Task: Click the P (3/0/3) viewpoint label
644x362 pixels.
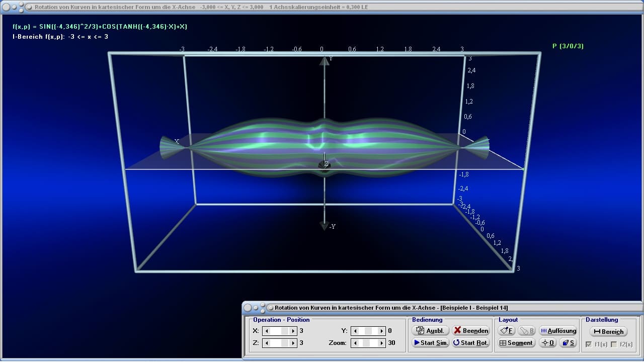Action: point(568,46)
